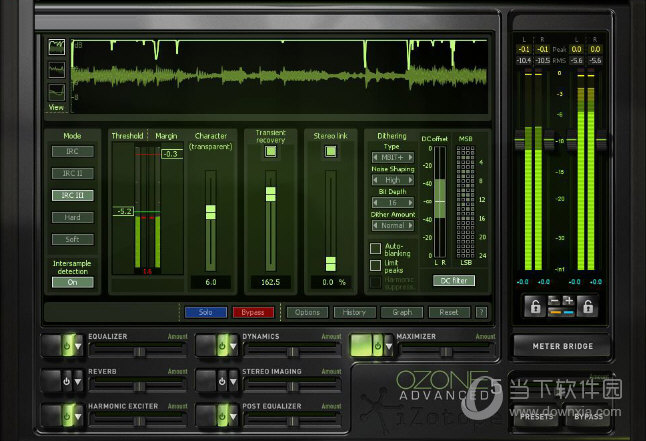Click the Character slider handle
Image resolution: width=646 pixels, height=441 pixels.
click(x=211, y=212)
